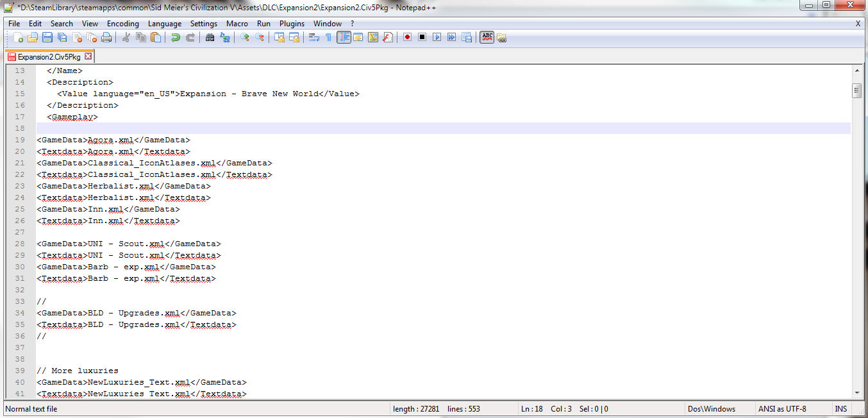Toggle synchronize vertical scrolling

click(x=280, y=37)
